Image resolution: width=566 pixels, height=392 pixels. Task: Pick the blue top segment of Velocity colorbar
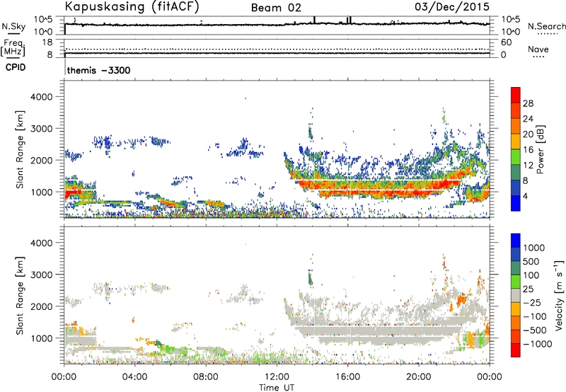516,241
